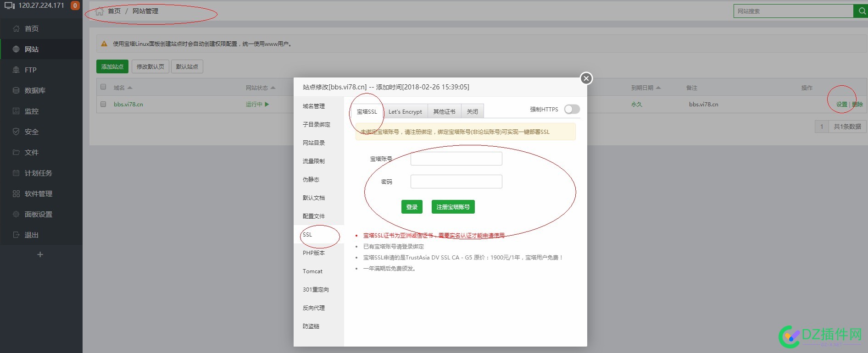Open the 数据库 sidebar item

tap(41, 90)
